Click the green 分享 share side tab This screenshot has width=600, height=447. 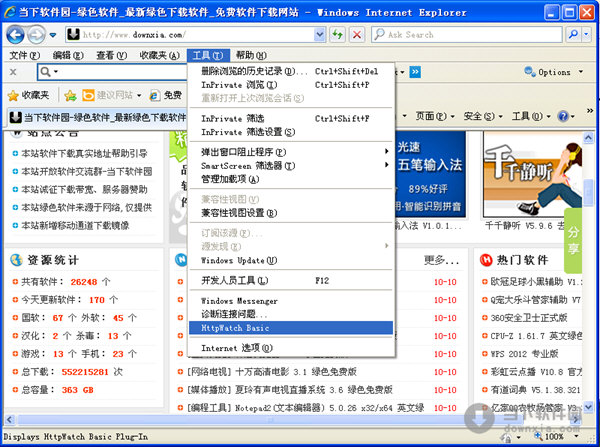coord(573,240)
